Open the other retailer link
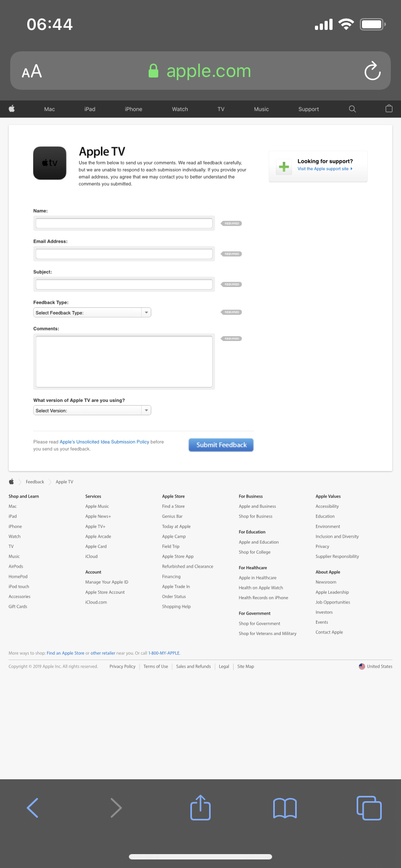The width and height of the screenshot is (401, 868). (x=103, y=653)
